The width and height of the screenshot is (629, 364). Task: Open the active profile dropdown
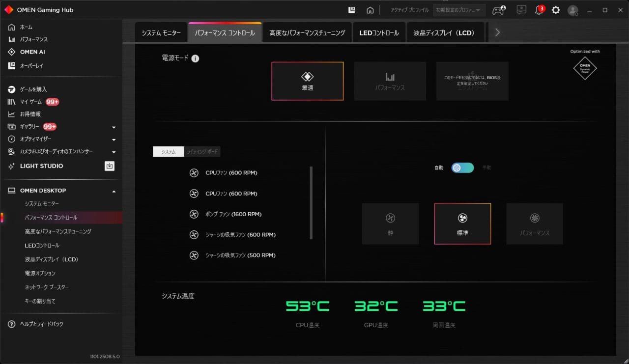point(458,10)
